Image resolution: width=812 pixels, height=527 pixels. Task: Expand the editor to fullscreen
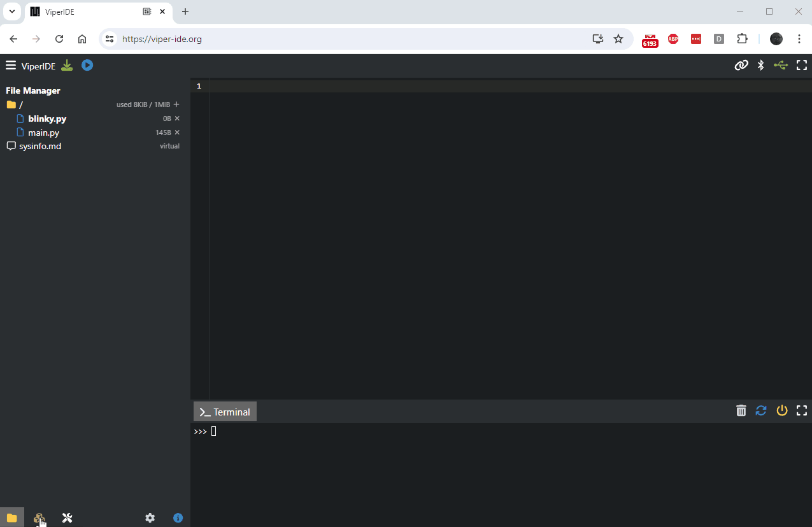tap(801, 64)
